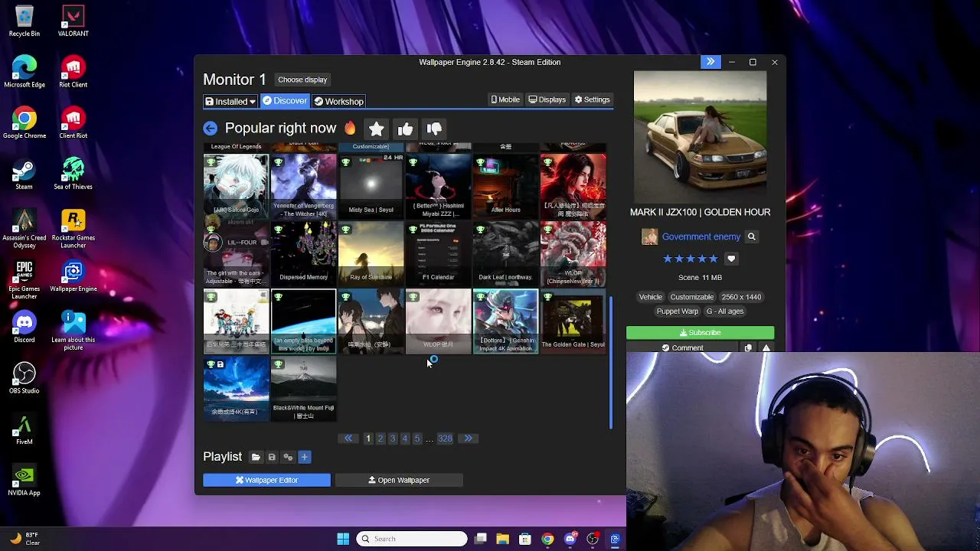Viewport: 980px width, 551px height.
Task: Click the wallpaper list vertical scrollbar
Action: pos(611,361)
